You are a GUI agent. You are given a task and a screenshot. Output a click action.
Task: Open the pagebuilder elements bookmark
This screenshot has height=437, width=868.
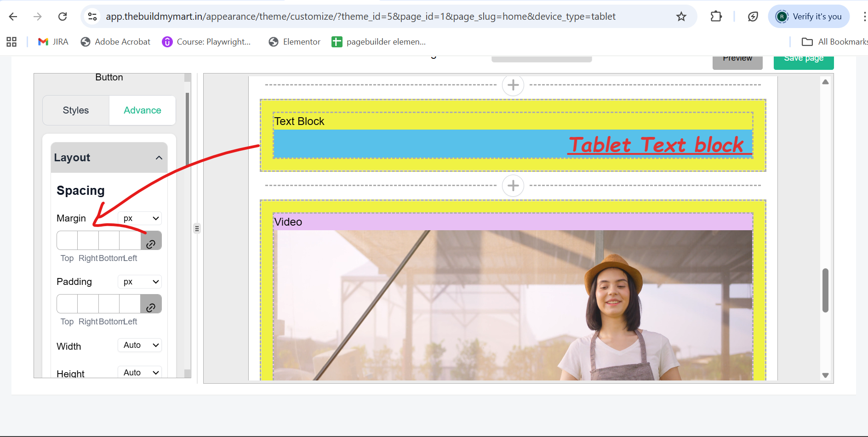pyautogui.click(x=379, y=42)
